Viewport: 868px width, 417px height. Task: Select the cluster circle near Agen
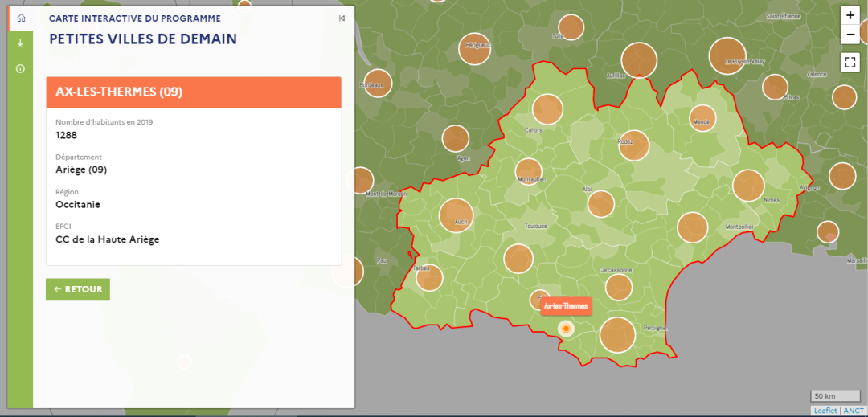(x=456, y=138)
